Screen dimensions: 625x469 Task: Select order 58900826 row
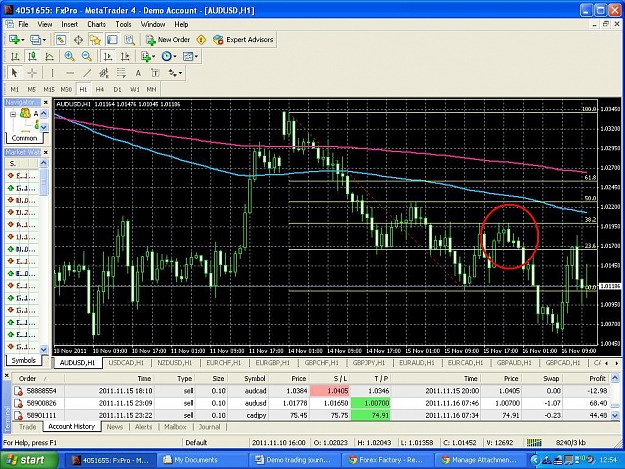(311, 403)
